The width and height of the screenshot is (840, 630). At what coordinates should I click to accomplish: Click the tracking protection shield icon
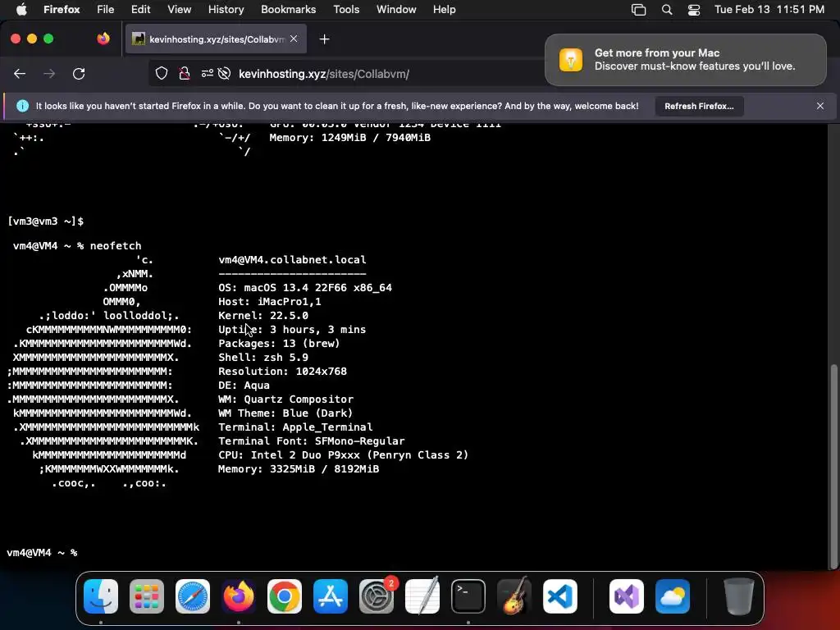tap(162, 74)
